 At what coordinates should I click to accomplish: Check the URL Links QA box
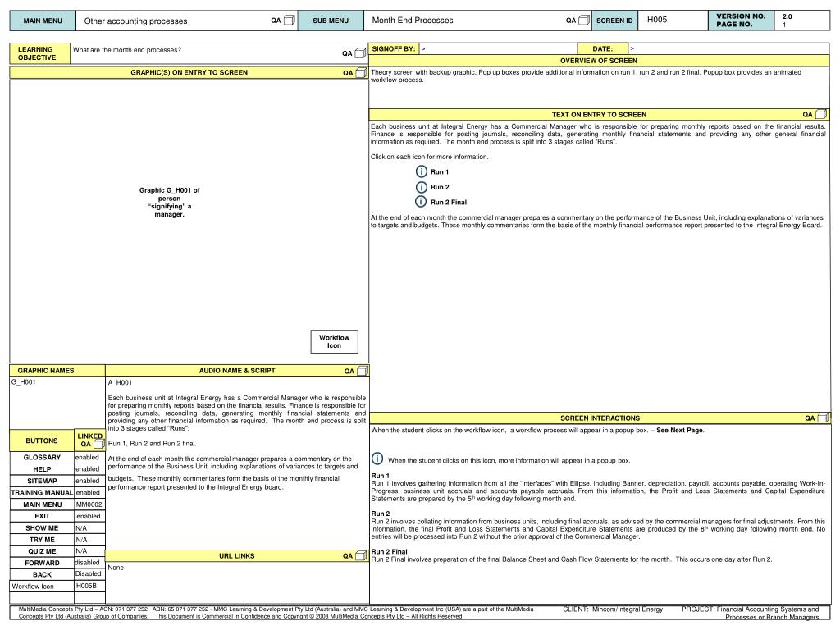point(361,556)
